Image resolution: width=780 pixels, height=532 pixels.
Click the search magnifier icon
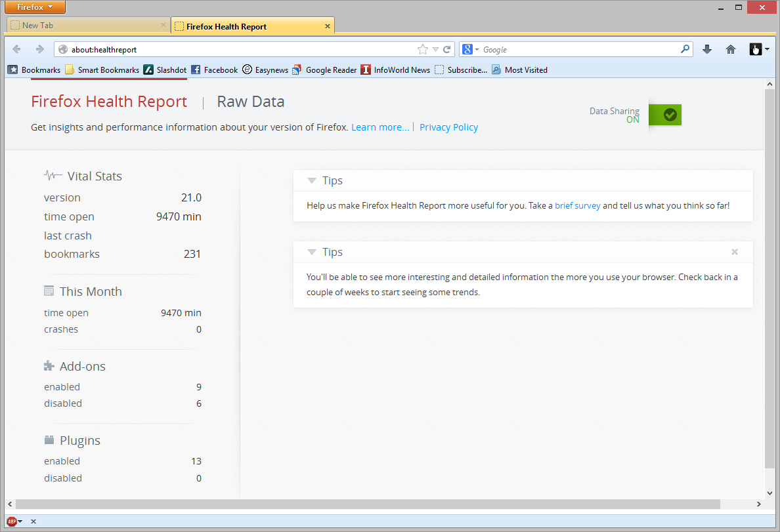tap(685, 49)
